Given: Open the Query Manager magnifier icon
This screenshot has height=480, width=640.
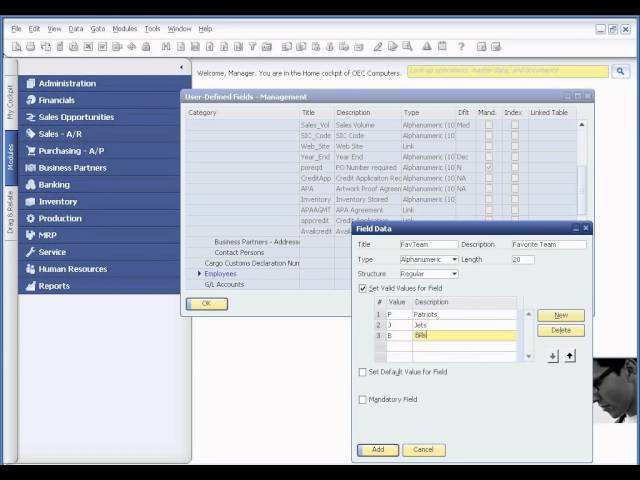Looking at the screenshot, I should pos(407,47).
